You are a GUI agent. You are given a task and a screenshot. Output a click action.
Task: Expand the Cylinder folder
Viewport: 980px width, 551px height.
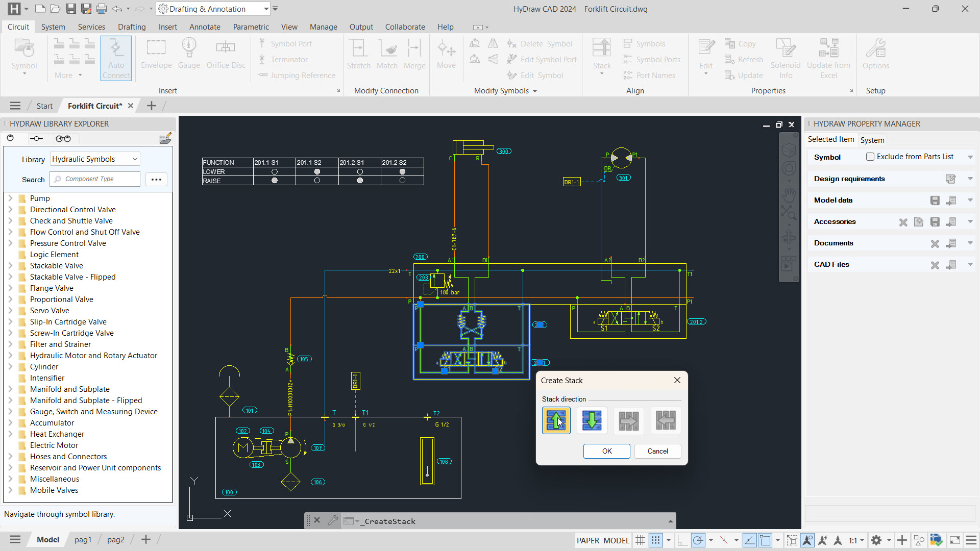pos(10,366)
